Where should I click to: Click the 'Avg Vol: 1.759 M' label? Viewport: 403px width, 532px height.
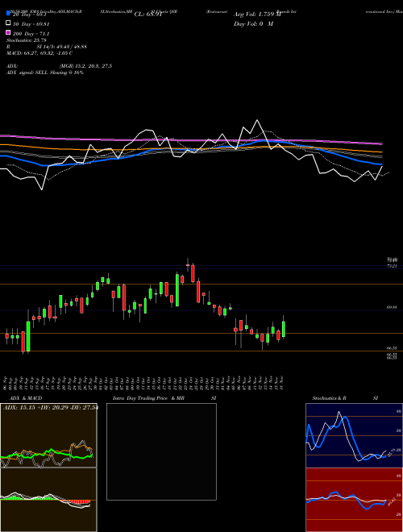click(257, 15)
